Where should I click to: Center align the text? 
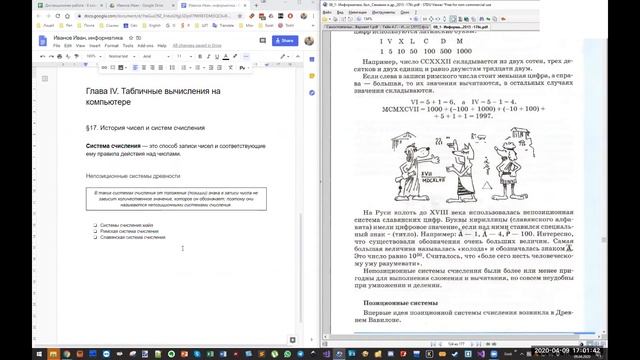(144, 67)
